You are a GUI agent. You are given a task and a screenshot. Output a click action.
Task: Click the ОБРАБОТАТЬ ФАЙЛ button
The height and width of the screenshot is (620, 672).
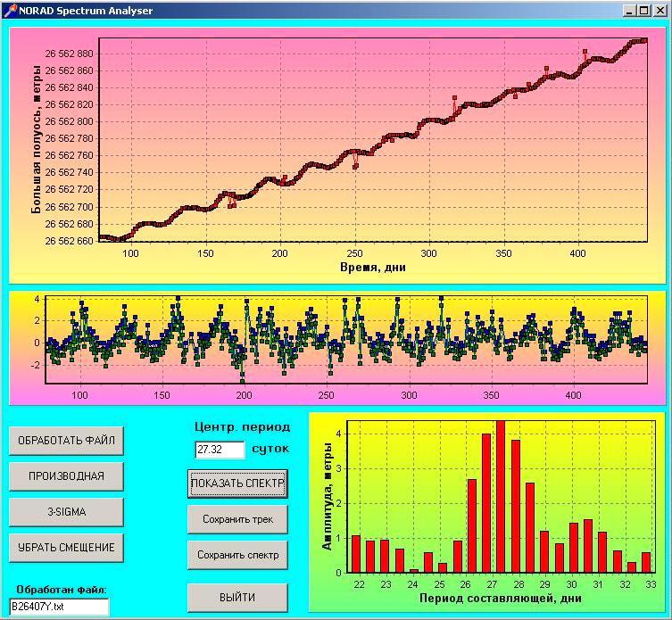(66, 440)
